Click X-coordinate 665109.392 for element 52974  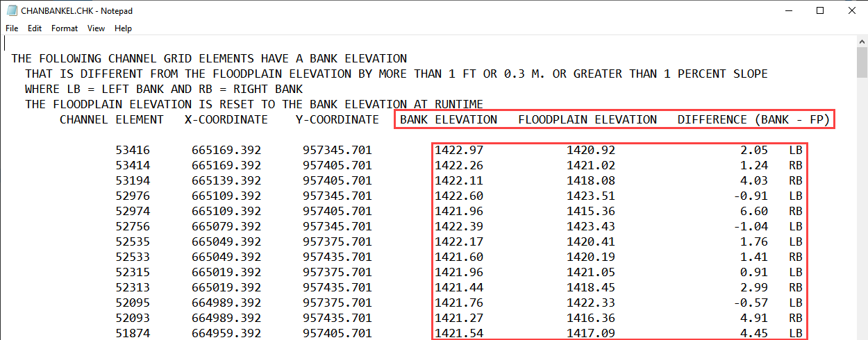(226, 211)
